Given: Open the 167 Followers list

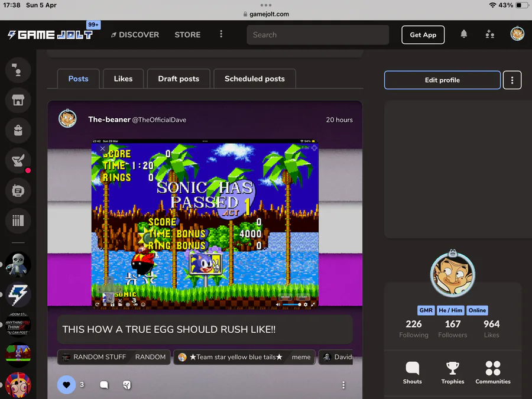Looking at the screenshot, I should click(453, 329).
